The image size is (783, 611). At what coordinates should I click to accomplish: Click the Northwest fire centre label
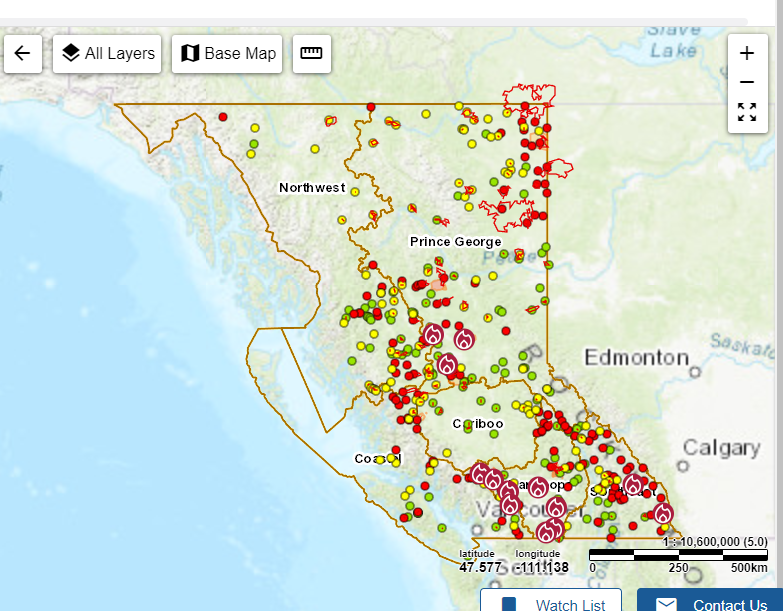pos(312,188)
